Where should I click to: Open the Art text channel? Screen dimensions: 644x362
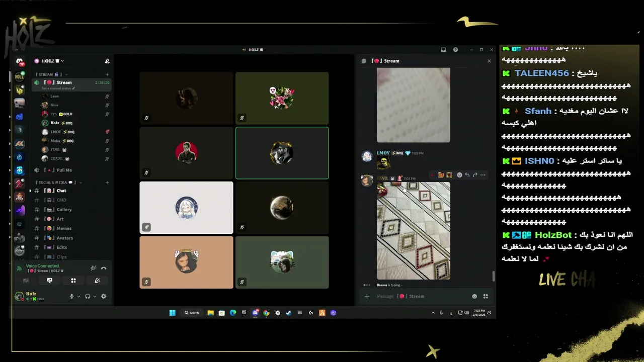coord(71,219)
